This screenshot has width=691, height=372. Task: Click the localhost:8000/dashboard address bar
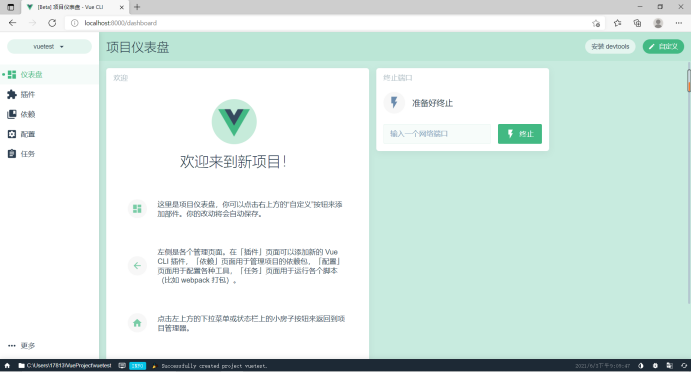[335, 23]
